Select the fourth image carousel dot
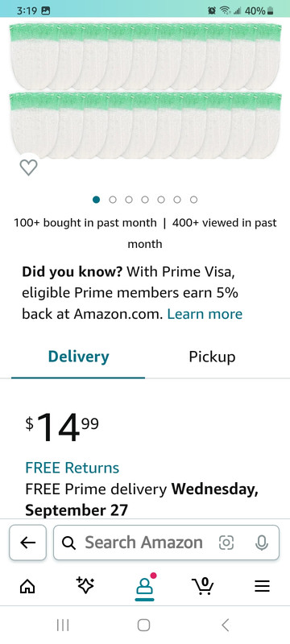The image size is (290, 644). 145,200
